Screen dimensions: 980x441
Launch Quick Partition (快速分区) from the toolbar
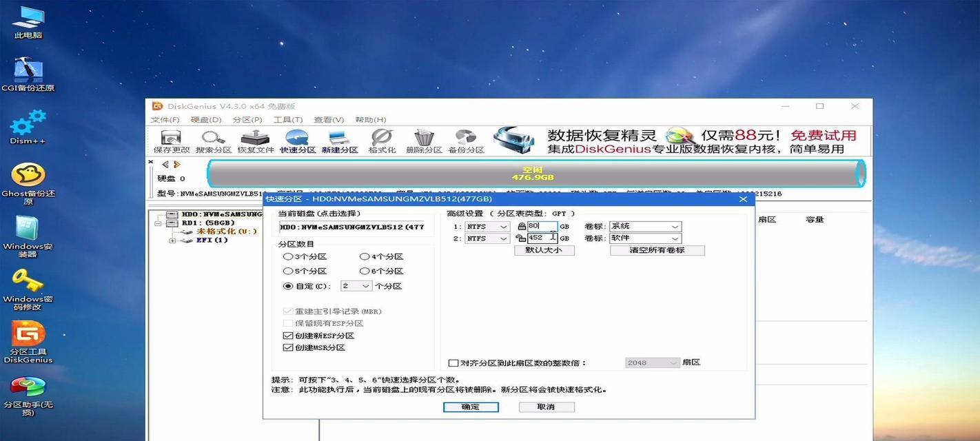[x=298, y=141]
